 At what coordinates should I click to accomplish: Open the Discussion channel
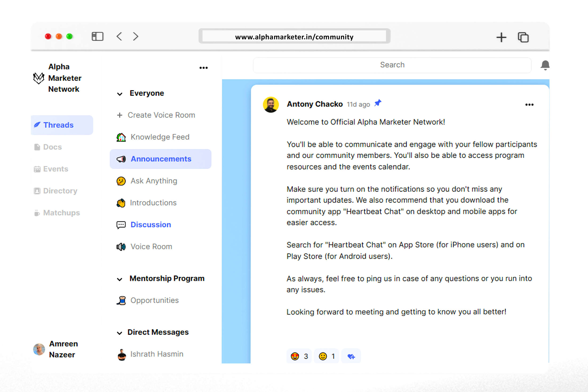(x=151, y=225)
